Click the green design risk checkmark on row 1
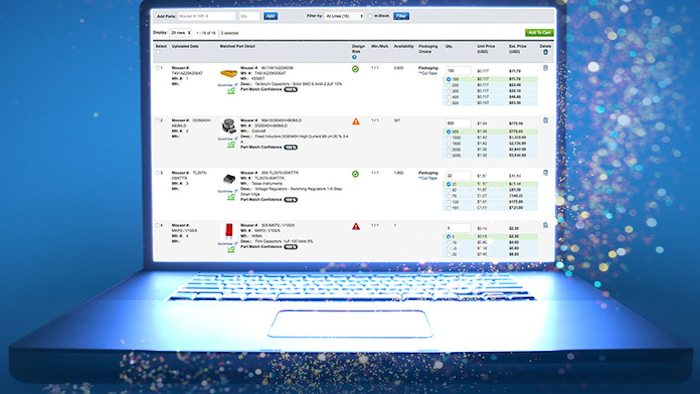The width and height of the screenshot is (700, 394). [x=355, y=69]
